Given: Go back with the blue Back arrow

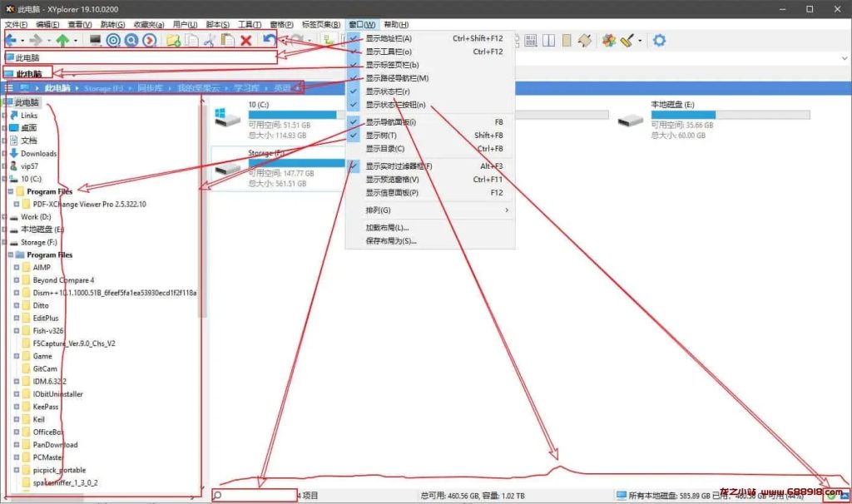Looking at the screenshot, I should pos(11,40).
